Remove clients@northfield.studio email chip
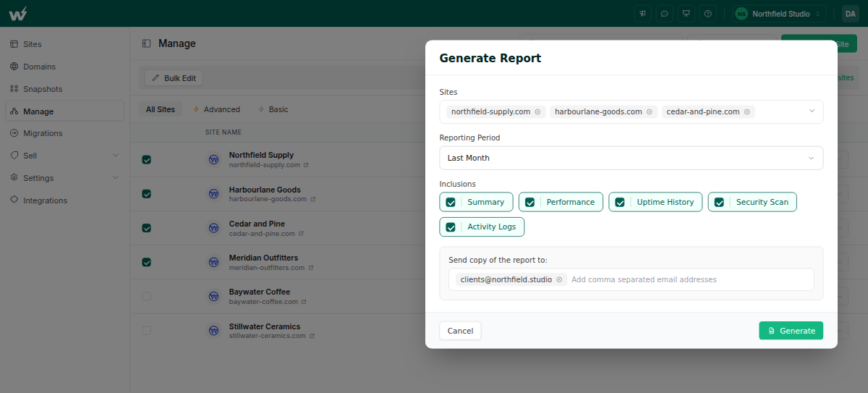 559,279
